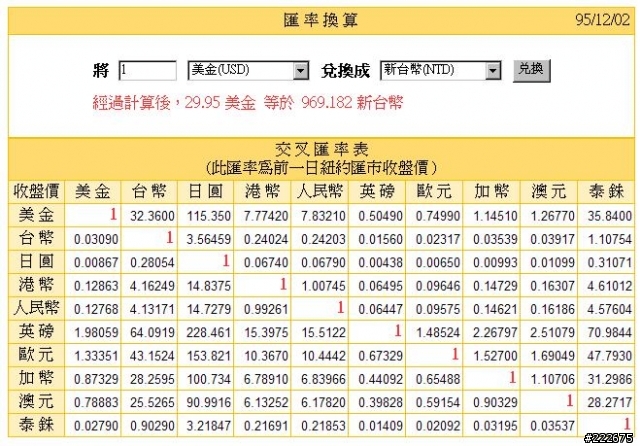Click value 0.02790 in 泰銖 row

(96, 426)
